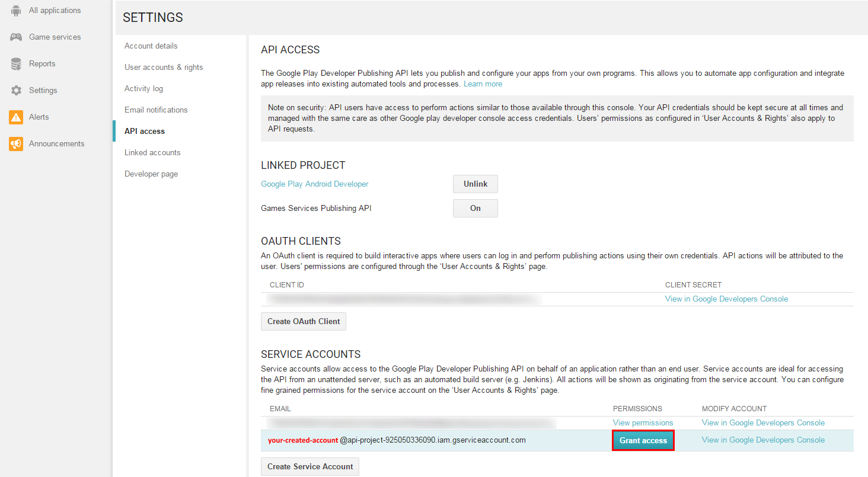Click the Create OAuth Client button

[x=304, y=321]
